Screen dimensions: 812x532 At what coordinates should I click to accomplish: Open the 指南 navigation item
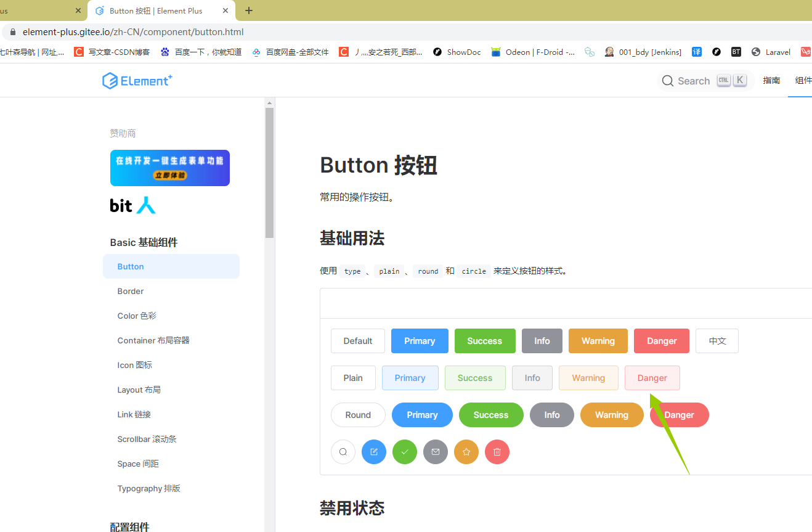[771, 80]
